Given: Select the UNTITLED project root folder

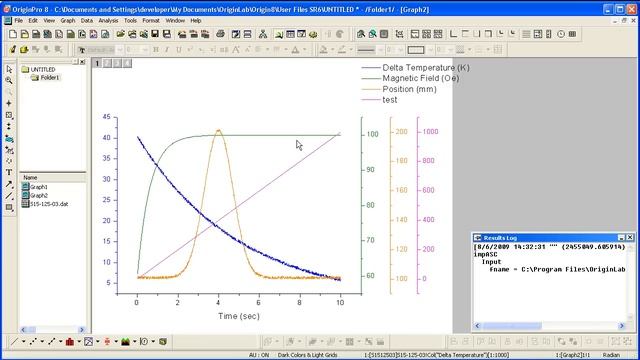Looking at the screenshot, I should [39, 69].
